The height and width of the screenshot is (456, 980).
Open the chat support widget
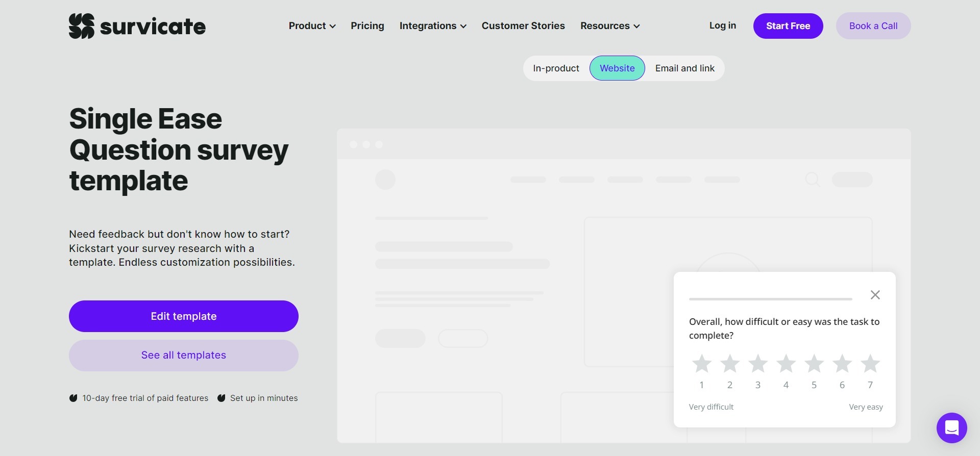point(951,428)
